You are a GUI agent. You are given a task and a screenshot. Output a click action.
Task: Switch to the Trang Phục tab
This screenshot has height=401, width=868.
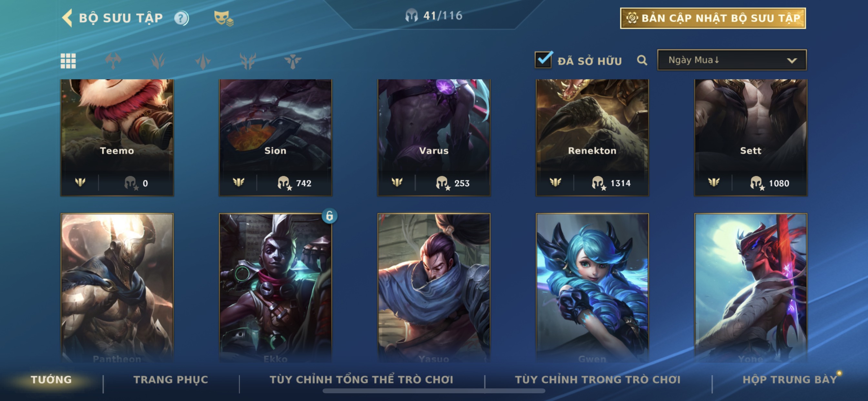171,379
